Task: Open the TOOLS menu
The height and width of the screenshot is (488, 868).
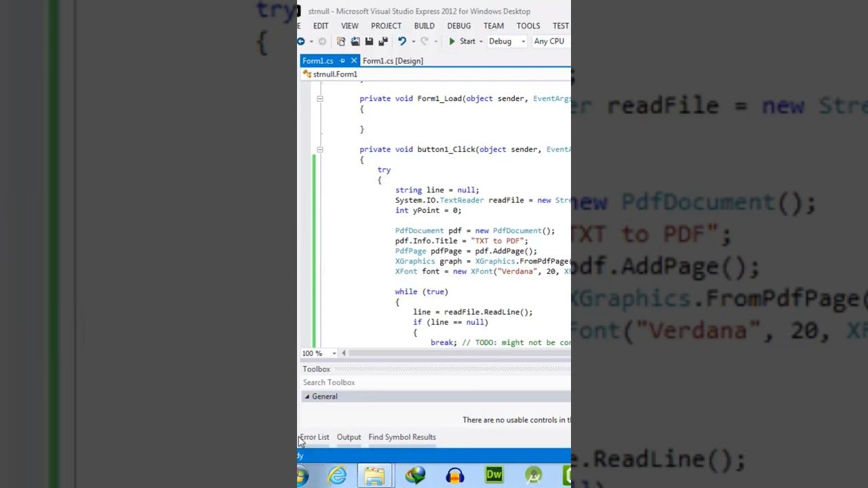Action: (x=528, y=26)
